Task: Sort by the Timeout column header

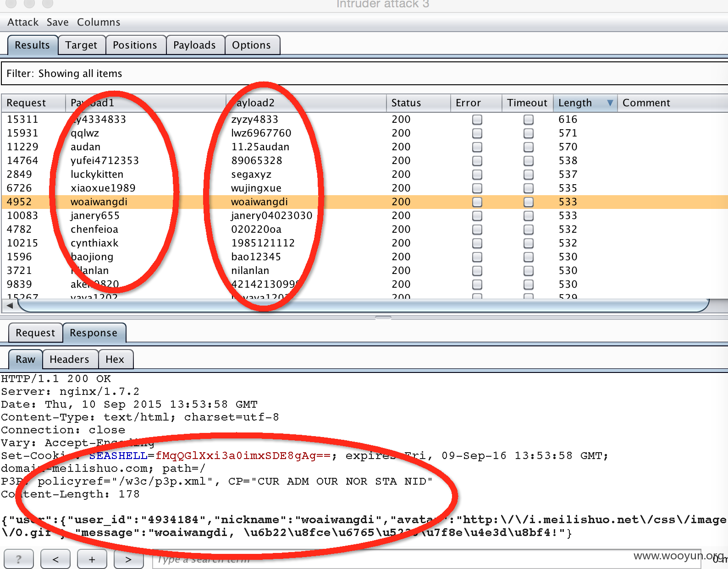Action: (x=527, y=103)
